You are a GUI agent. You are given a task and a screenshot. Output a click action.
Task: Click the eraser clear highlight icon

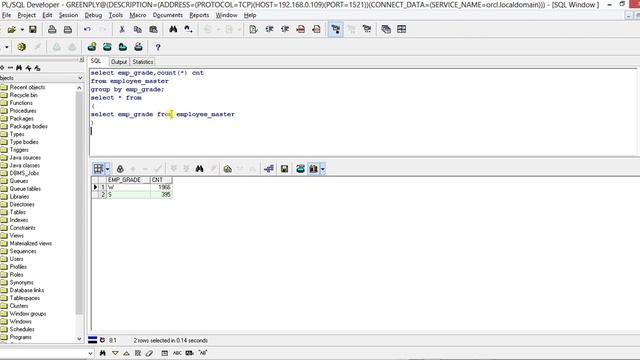pos(149,353)
